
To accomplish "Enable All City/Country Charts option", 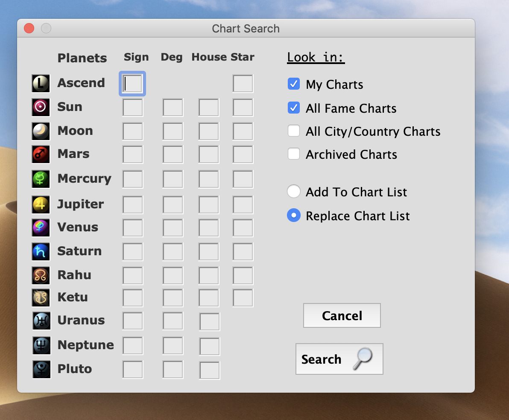I will [x=294, y=131].
